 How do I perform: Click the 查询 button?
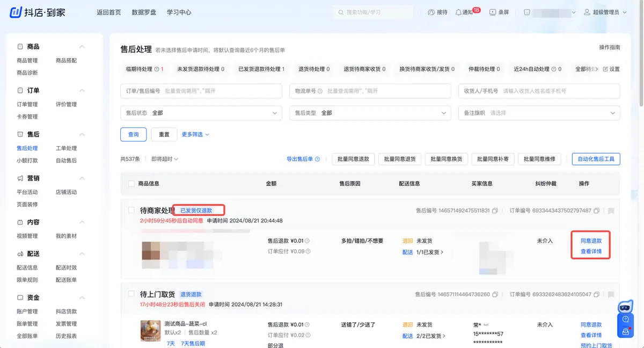[133, 134]
